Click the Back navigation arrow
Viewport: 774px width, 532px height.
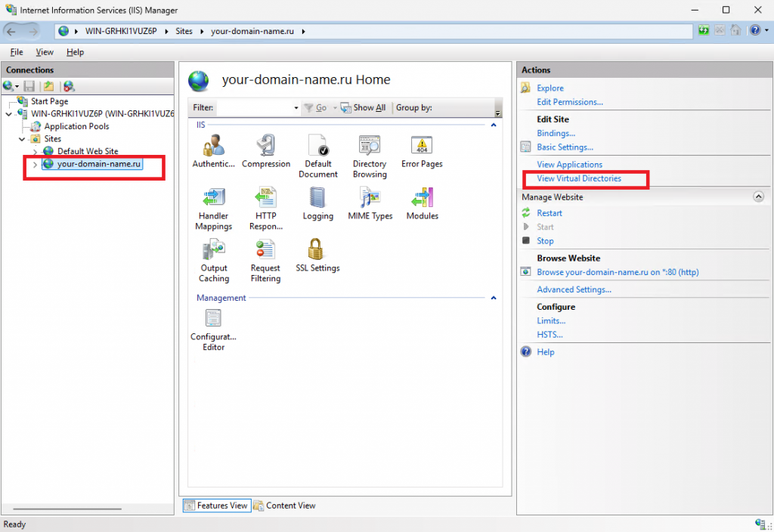pyautogui.click(x=11, y=32)
